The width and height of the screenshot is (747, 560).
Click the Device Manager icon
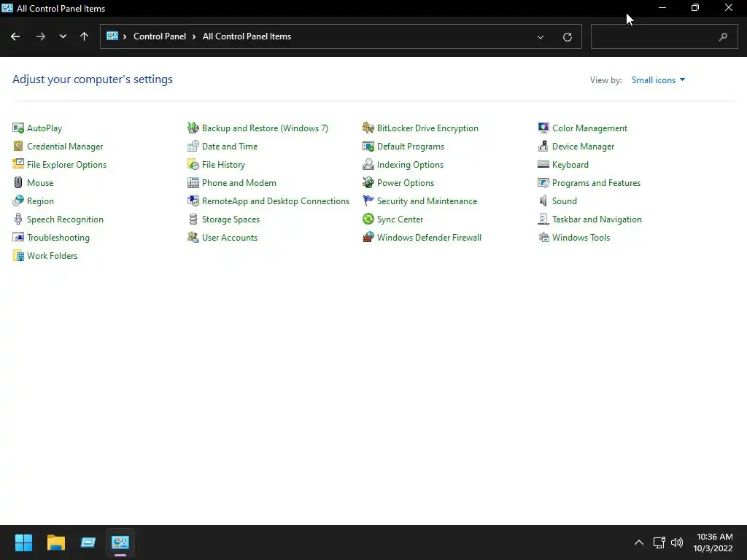pos(543,146)
